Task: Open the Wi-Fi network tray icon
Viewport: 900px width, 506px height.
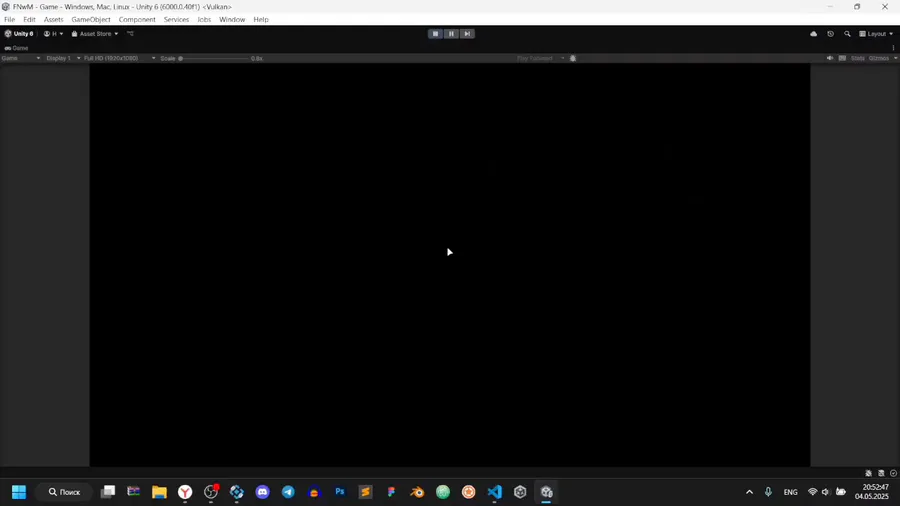Action: [x=813, y=492]
